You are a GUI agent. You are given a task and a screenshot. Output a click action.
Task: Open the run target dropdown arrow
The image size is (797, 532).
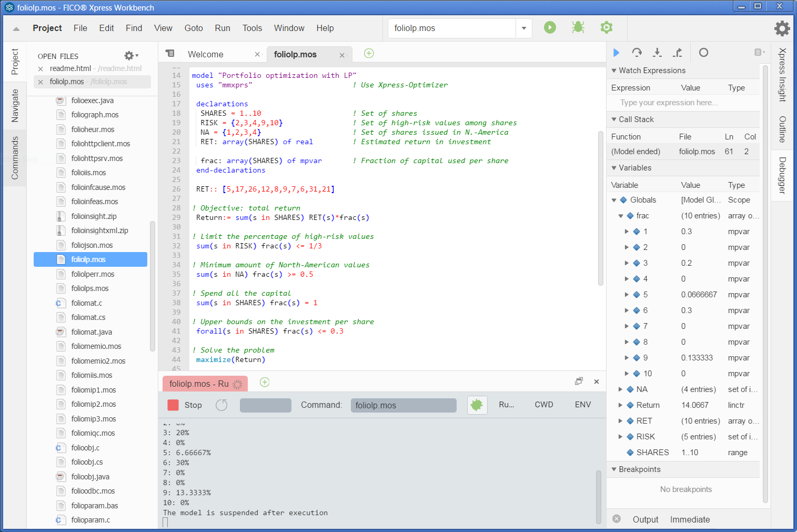pyautogui.click(x=524, y=28)
